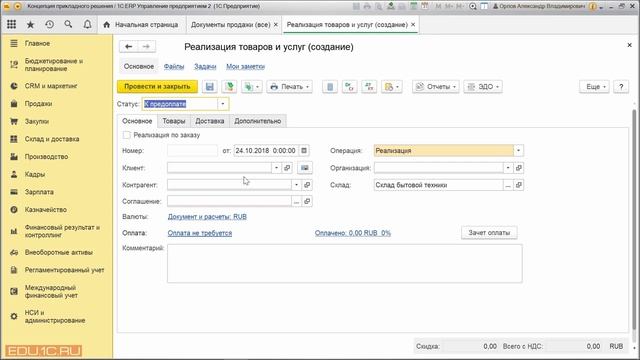640x360 pixels.
Task: Open the Отчеты dropdown menu
Action: [436, 87]
